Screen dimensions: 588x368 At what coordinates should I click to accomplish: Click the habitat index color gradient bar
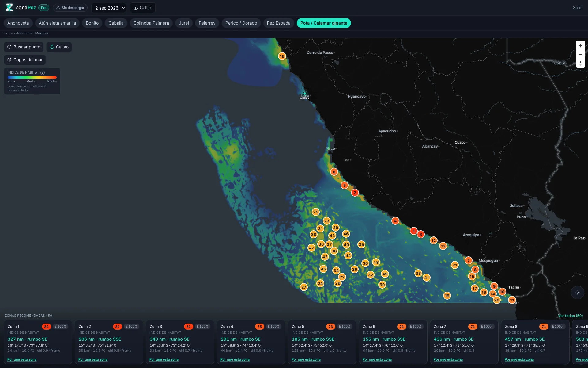[32, 77]
